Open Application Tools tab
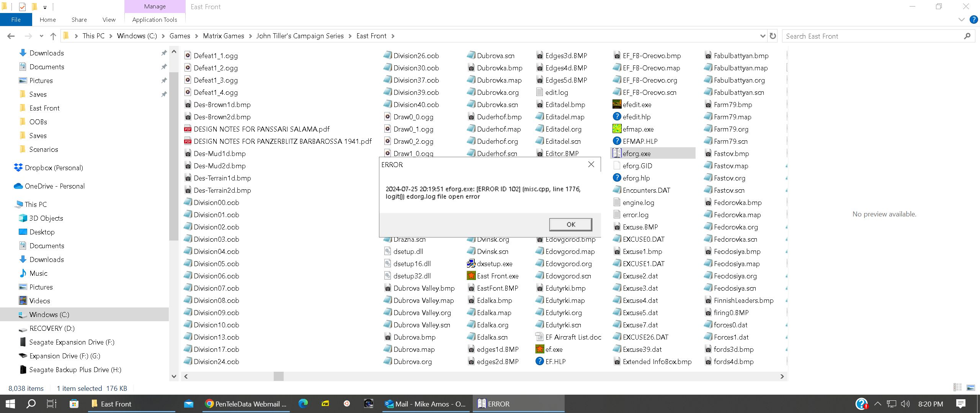The image size is (980, 413). point(155,20)
